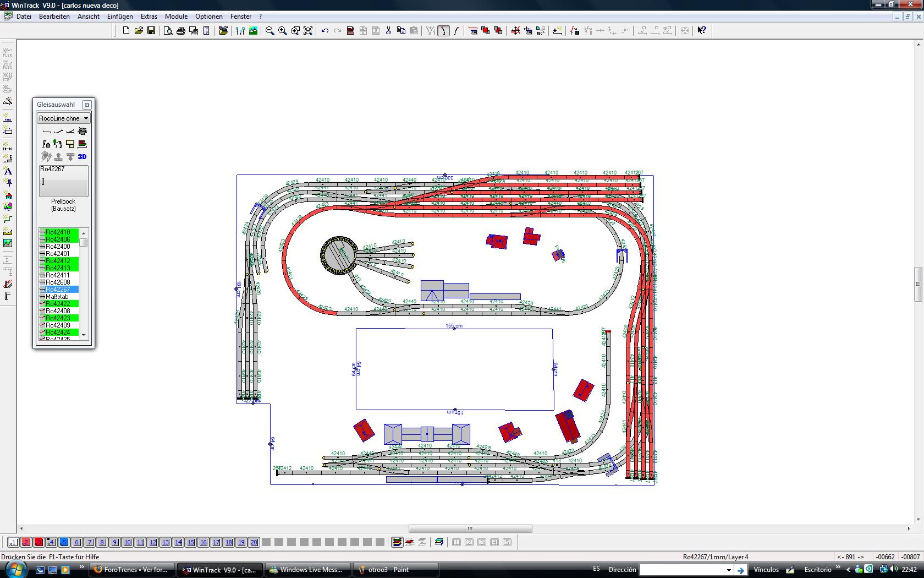Toggle layer 5 button
924x578 pixels.
(x=64, y=542)
